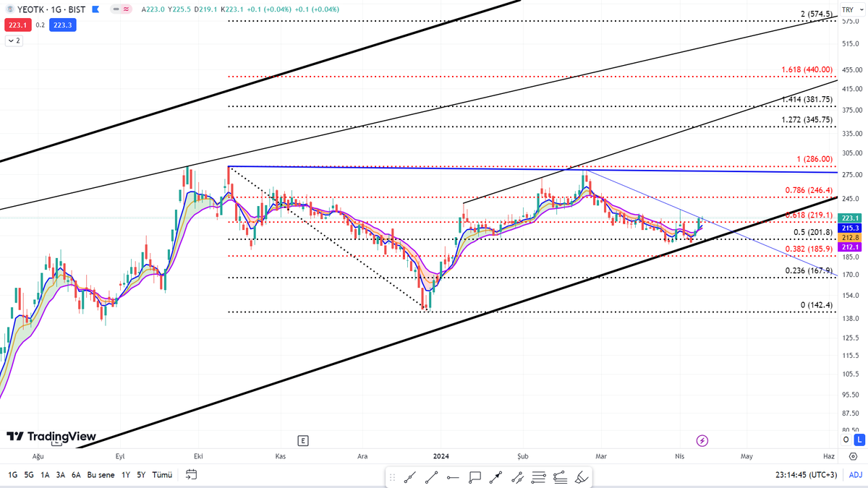The width and height of the screenshot is (868, 488).
Task: Toggle the L logarithmic scale button
Action: [859, 440]
